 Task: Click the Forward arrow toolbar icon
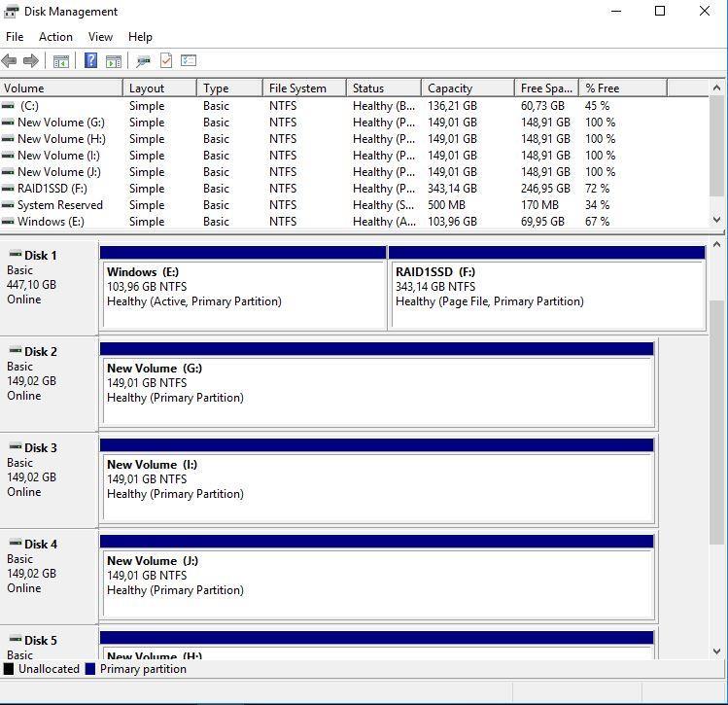[x=31, y=61]
